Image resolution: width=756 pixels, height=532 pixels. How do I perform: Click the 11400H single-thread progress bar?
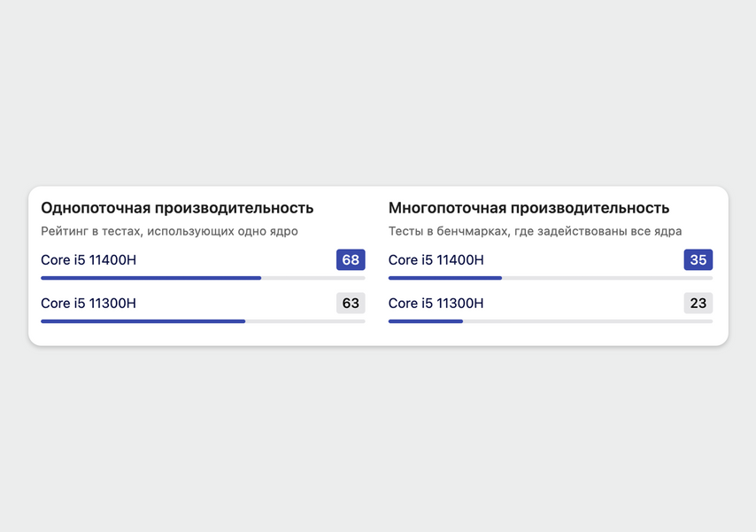203,278
